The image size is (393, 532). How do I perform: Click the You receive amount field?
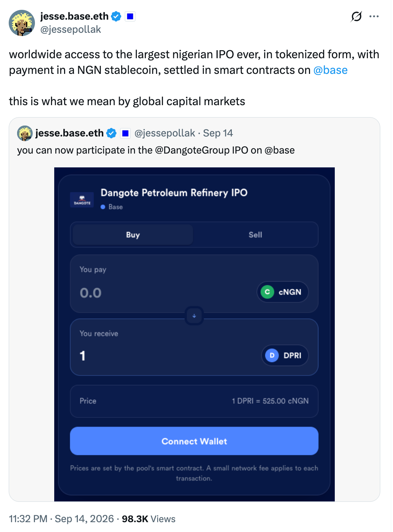pyautogui.click(x=83, y=356)
